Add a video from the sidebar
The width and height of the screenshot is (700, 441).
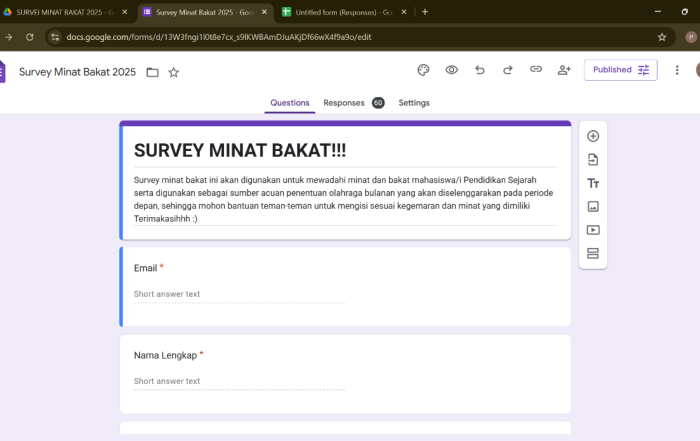click(593, 230)
